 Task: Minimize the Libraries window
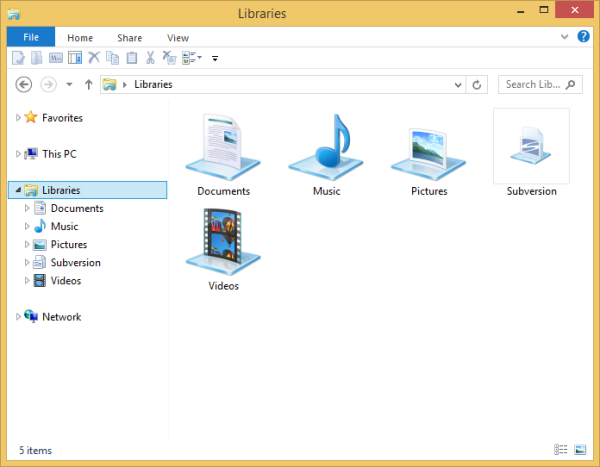point(520,11)
